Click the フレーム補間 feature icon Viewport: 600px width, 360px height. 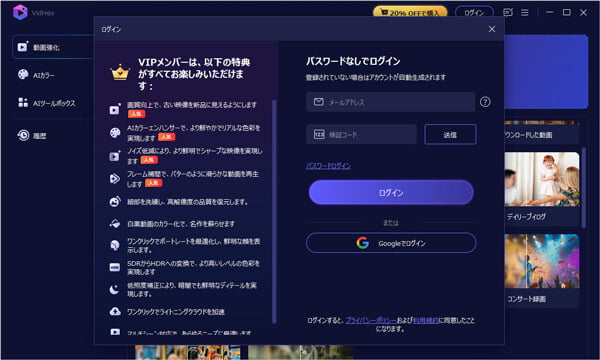click(x=115, y=179)
